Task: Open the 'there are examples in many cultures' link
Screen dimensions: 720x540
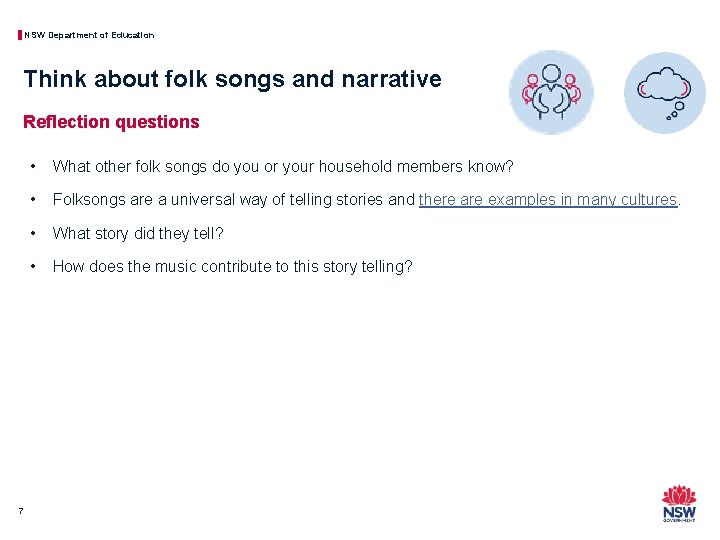Action: [x=548, y=200]
